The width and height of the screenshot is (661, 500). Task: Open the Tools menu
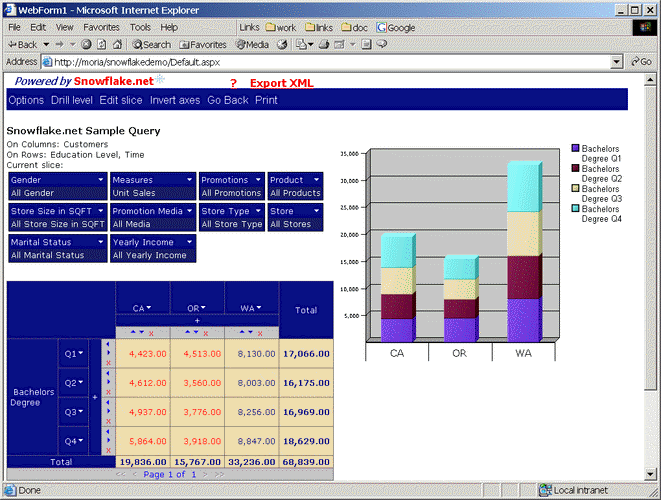coord(140,27)
